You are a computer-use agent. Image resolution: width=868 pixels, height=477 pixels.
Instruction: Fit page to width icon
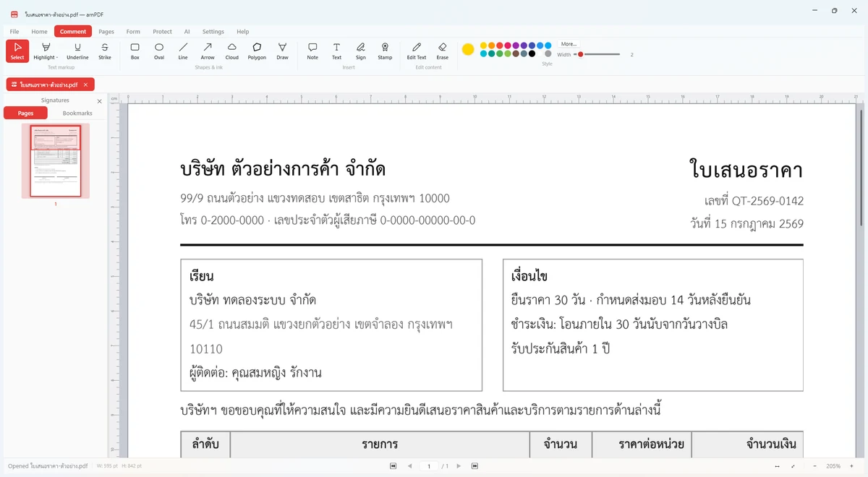(x=778, y=466)
